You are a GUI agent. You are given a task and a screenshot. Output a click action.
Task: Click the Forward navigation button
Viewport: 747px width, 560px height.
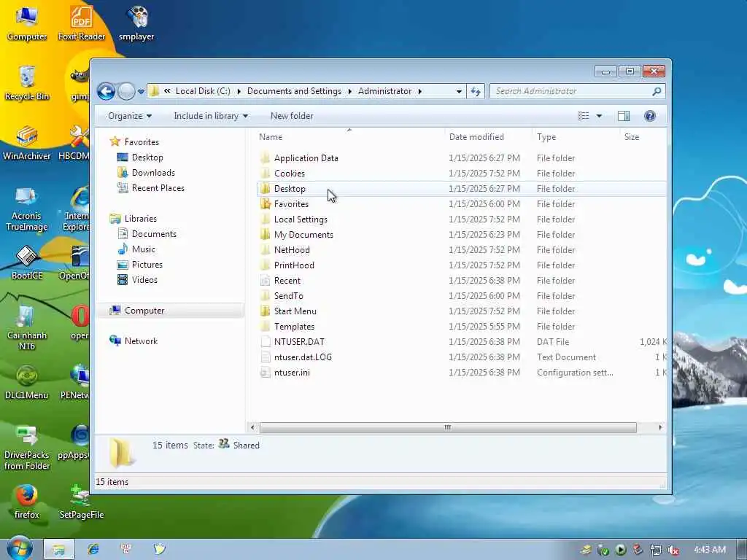[x=126, y=91]
